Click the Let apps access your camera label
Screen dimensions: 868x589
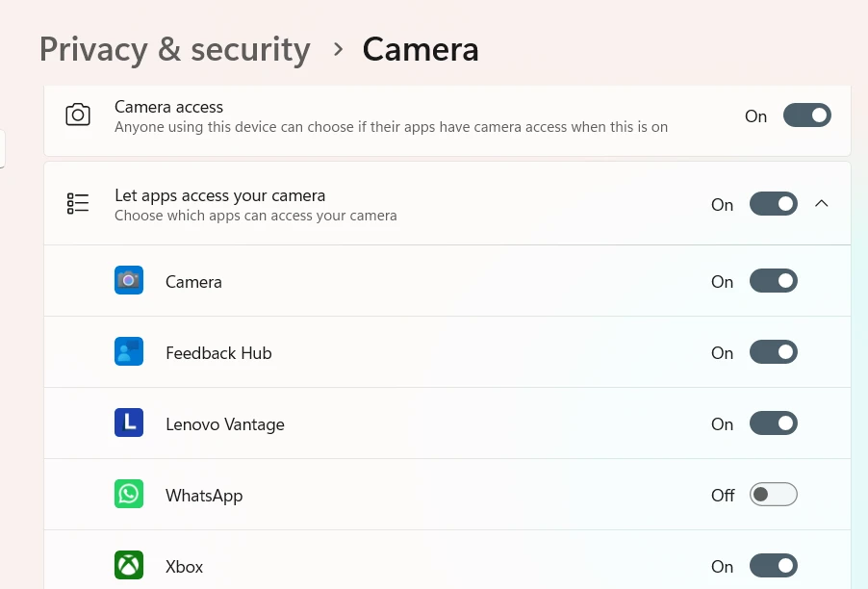(219, 195)
